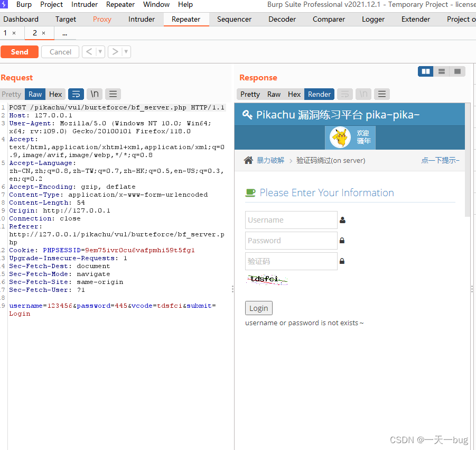Switch response view to Hex
Viewport: 476px width, 450px height.
[294, 94]
